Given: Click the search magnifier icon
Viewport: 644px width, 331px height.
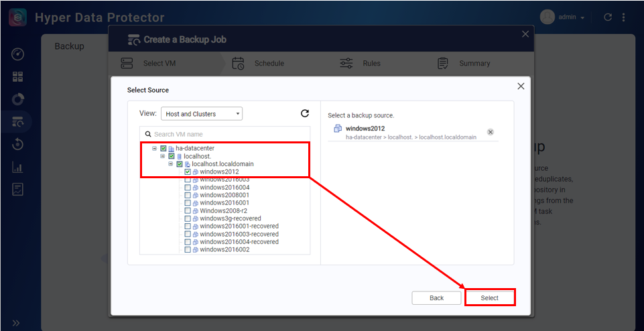Looking at the screenshot, I should point(148,134).
